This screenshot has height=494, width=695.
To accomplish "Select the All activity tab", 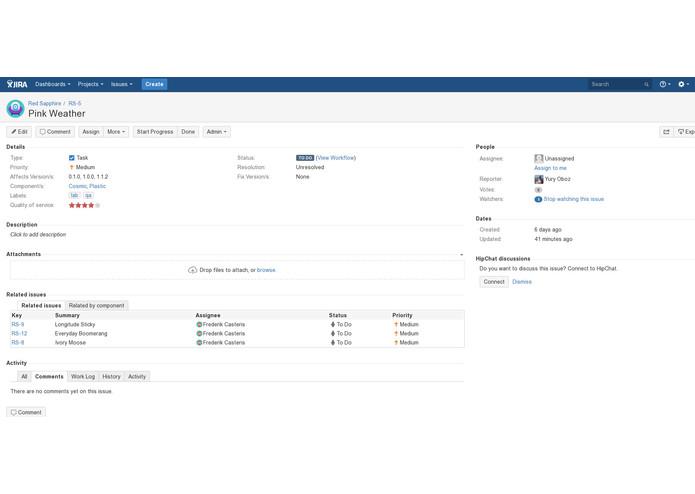I will (x=24, y=376).
